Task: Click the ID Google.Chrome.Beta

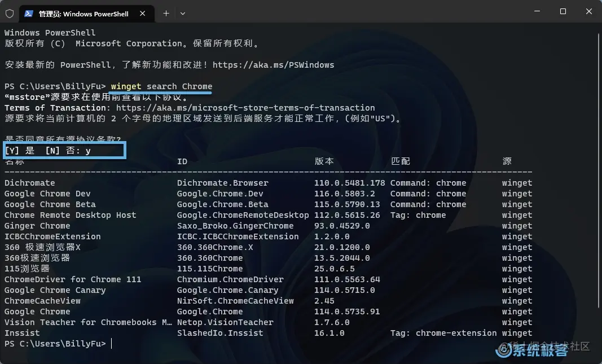Action: point(223,204)
